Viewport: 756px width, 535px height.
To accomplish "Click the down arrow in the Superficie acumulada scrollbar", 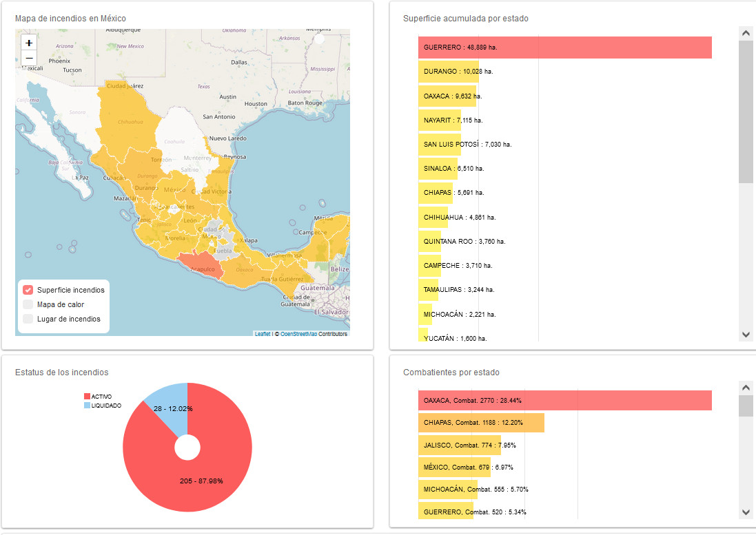I will click(746, 335).
